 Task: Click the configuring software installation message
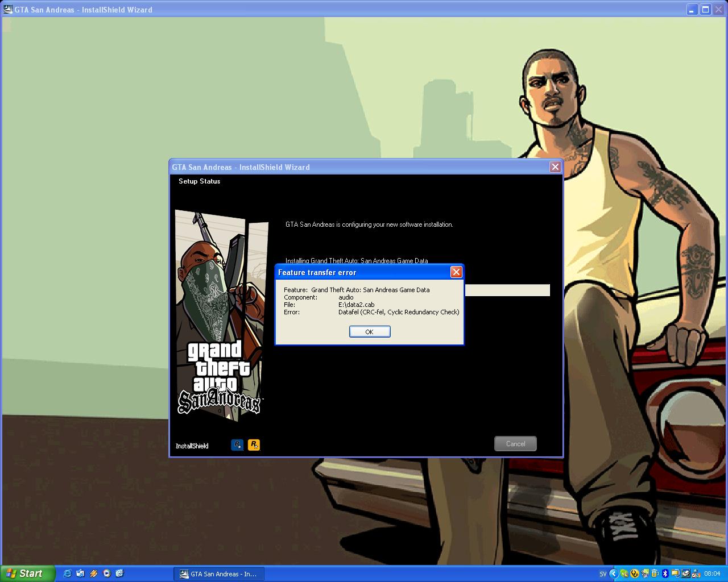369,225
